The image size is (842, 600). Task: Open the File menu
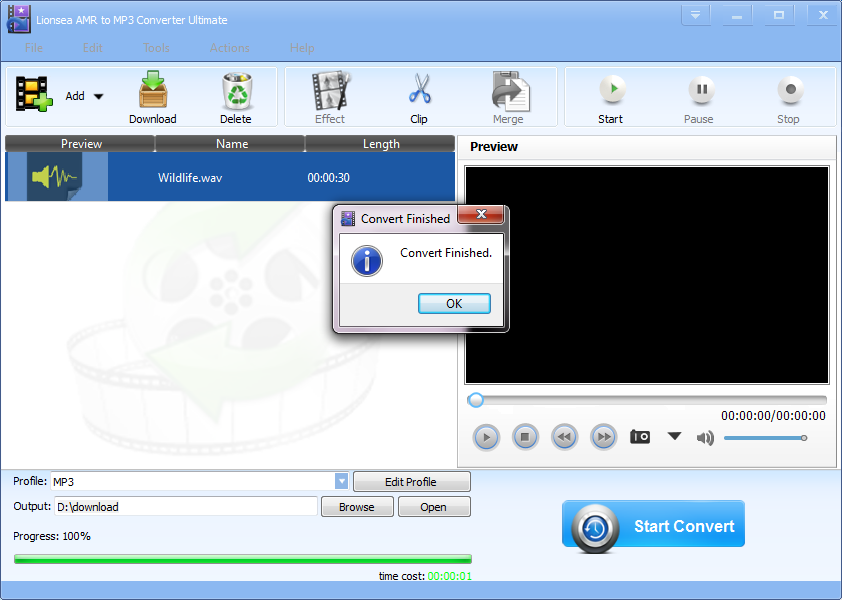[34, 48]
